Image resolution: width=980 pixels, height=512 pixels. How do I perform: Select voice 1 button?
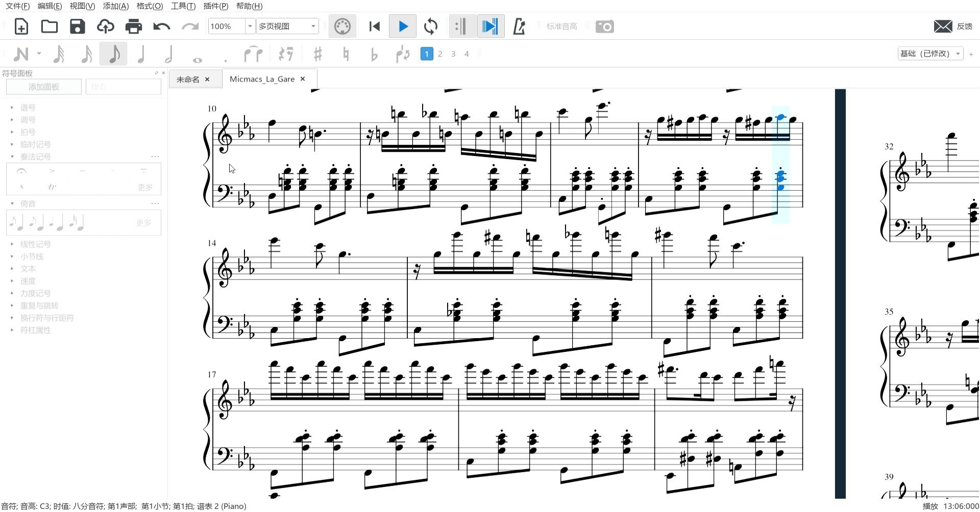pyautogui.click(x=427, y=54)
